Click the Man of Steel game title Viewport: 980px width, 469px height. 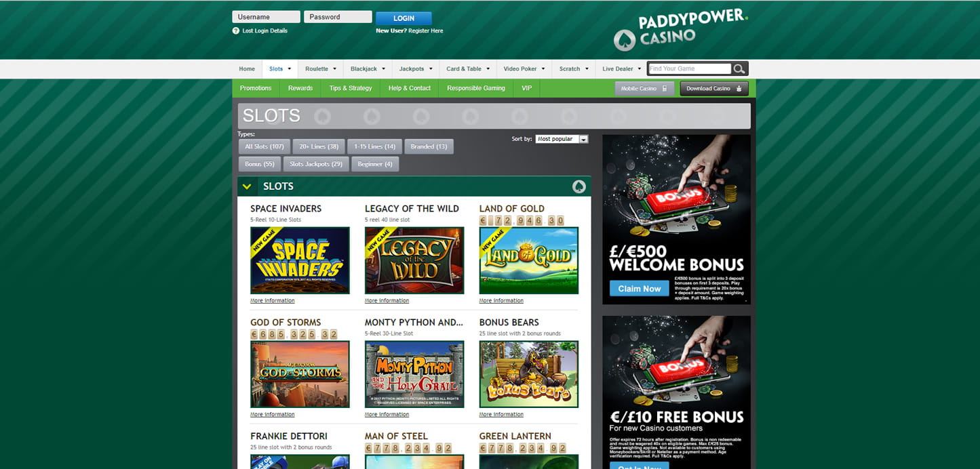[397, 436]
